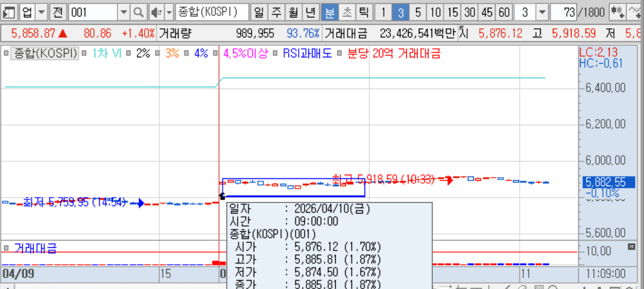Viewport: 644px width, 289px height.
Task: Switch to the 주 weekly chart tab
Action: click(x=276, y=13)
